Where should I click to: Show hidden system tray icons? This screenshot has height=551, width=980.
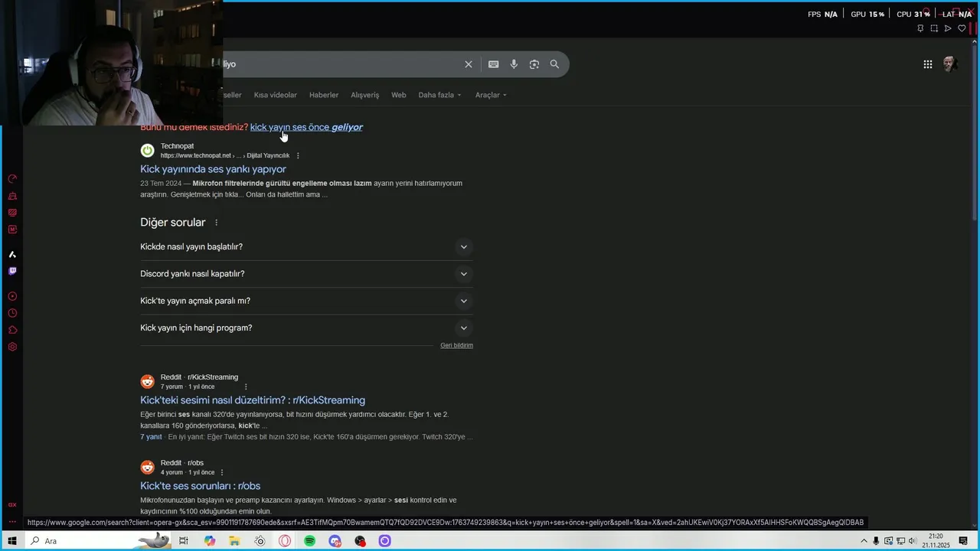click(864, 541)
